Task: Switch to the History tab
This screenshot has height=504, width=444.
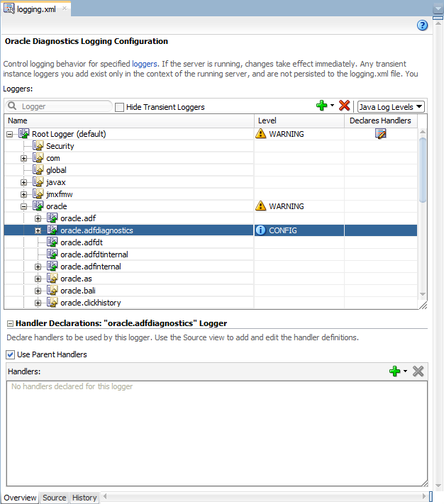Action: [x=84, y=498]
